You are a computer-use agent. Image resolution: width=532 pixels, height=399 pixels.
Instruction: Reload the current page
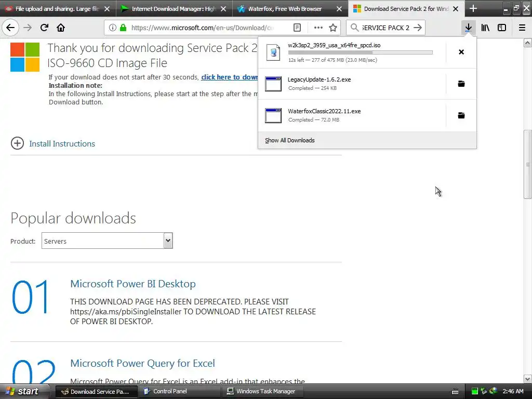point(44,28)
